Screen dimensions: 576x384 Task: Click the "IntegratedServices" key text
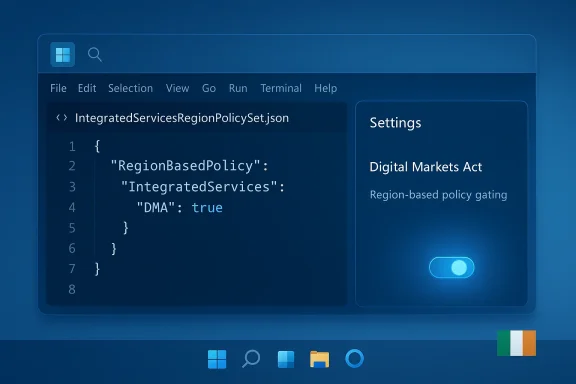click(x=199, y=187)
